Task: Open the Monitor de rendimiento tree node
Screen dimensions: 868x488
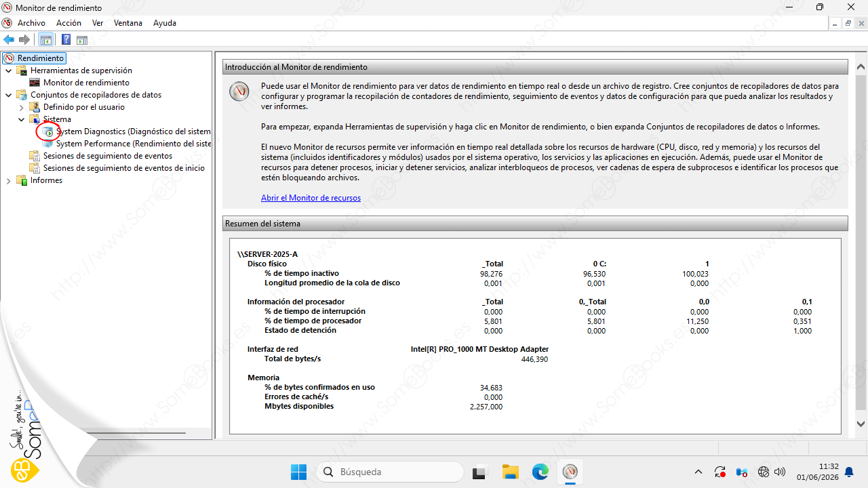Action: 85,83
